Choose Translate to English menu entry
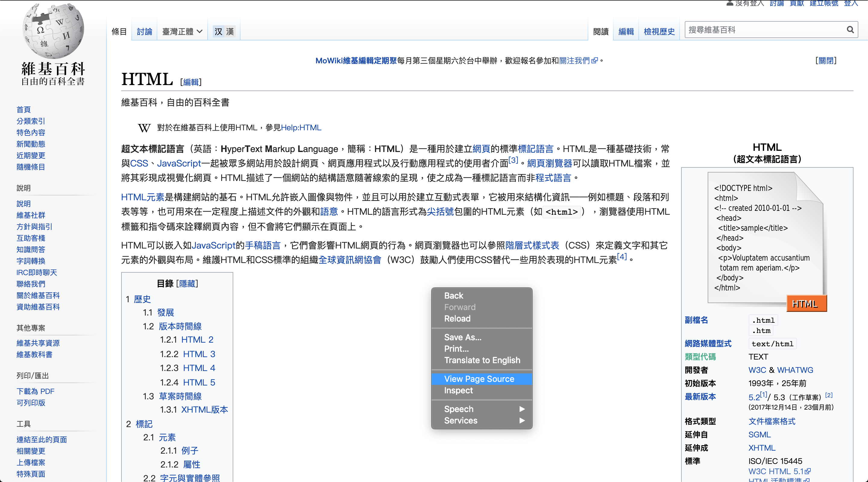The image size is (868, 482). [482, 360]
